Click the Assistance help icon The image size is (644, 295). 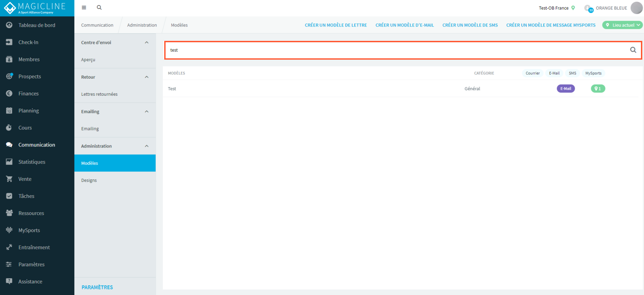9,281
